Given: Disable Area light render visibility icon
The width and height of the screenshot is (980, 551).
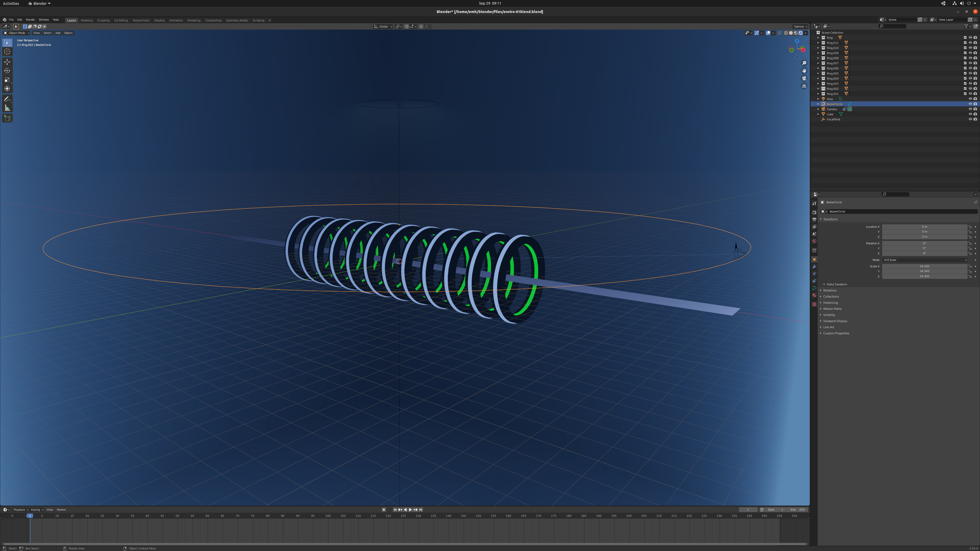Looking at the screenshot, I should coord(975,99).
